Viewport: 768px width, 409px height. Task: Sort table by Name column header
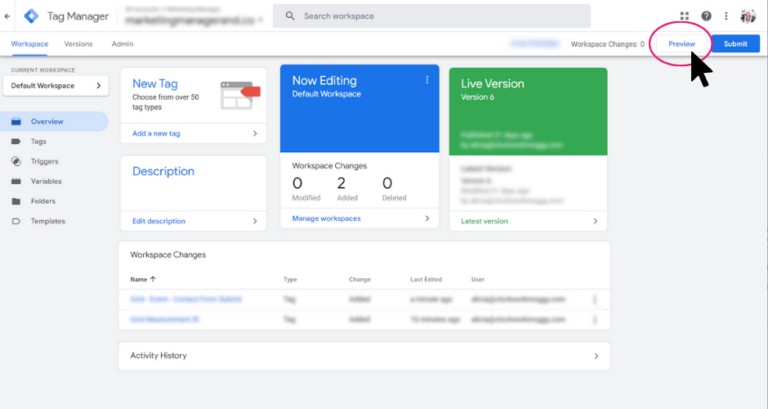pyautogui.click(x=143, y=279)
